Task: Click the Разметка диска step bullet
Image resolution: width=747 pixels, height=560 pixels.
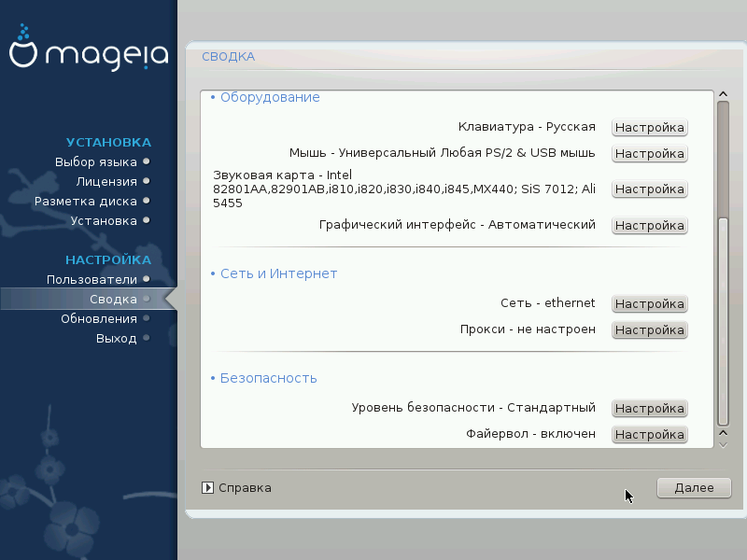Action: pos(146,201)
